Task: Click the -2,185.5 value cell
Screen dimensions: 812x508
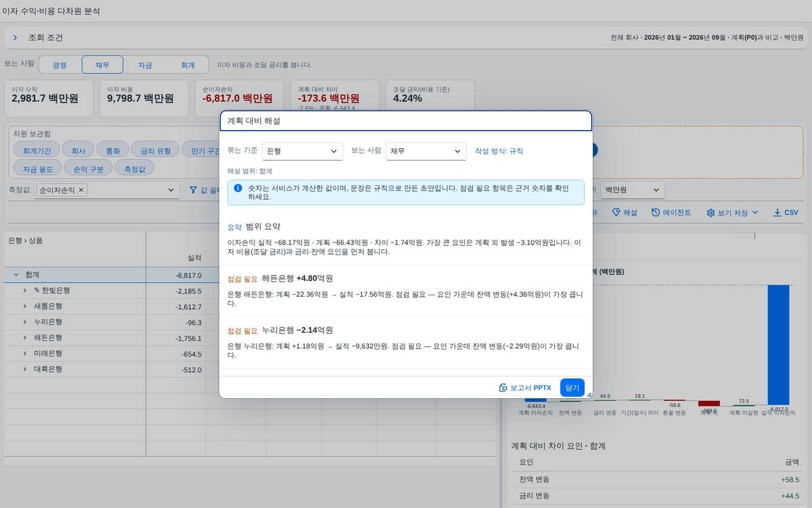Action: tap(176, 291)
